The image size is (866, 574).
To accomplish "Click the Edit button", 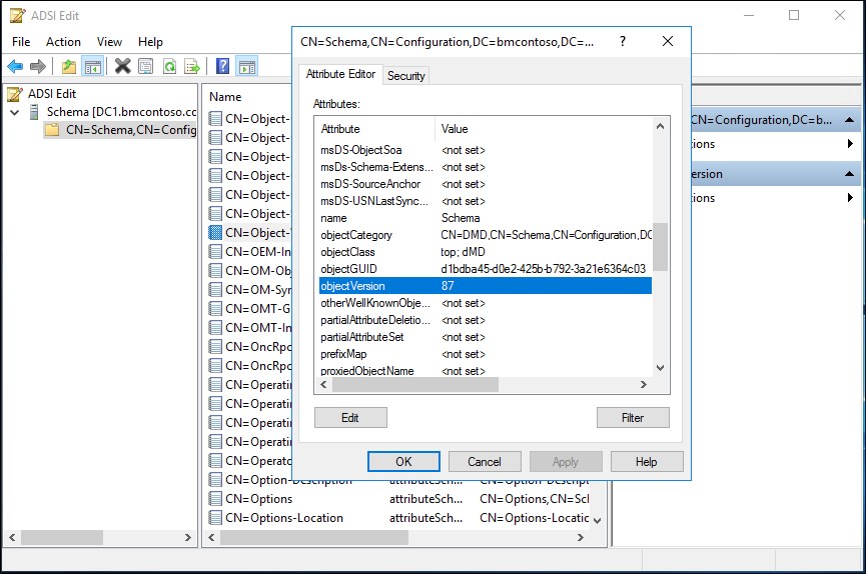I will (350, 417).
